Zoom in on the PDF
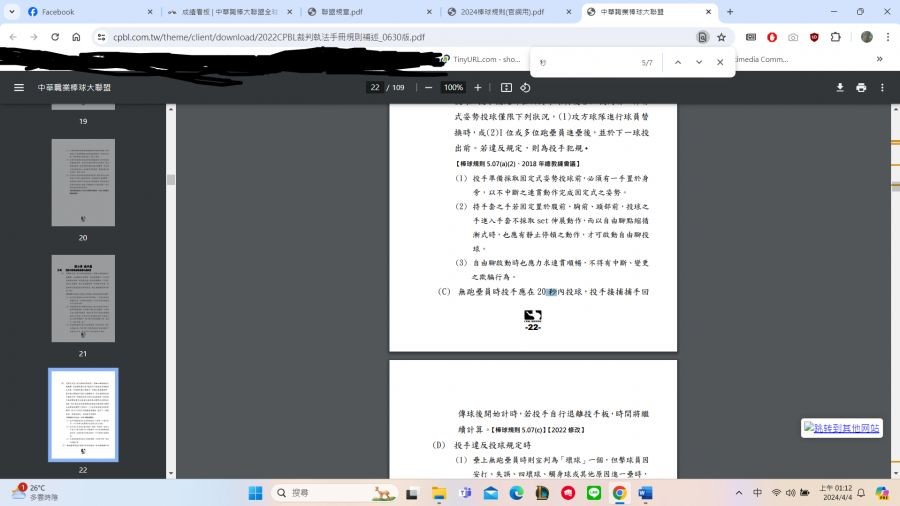900x506 pixels. point(478,87)
